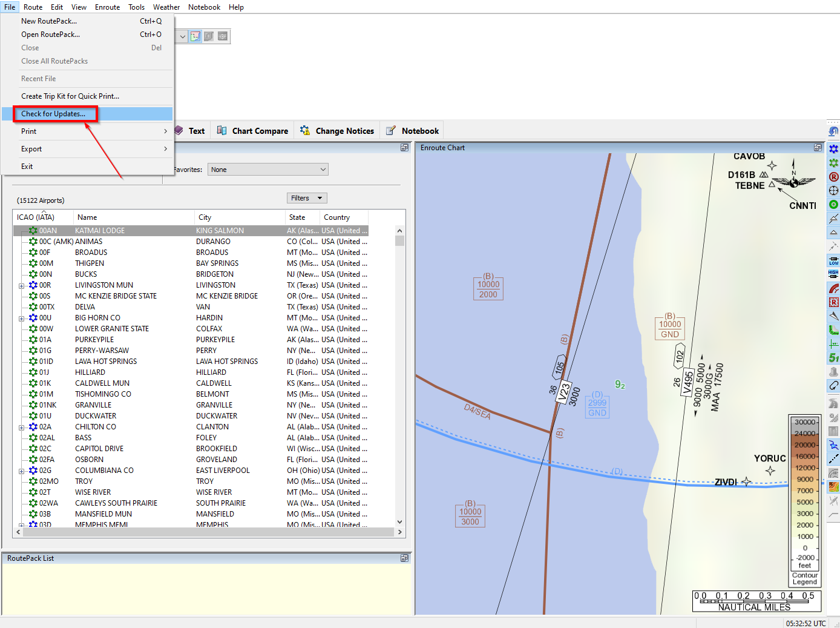Click the blue gear icon in right toolbar

[833, 149]
